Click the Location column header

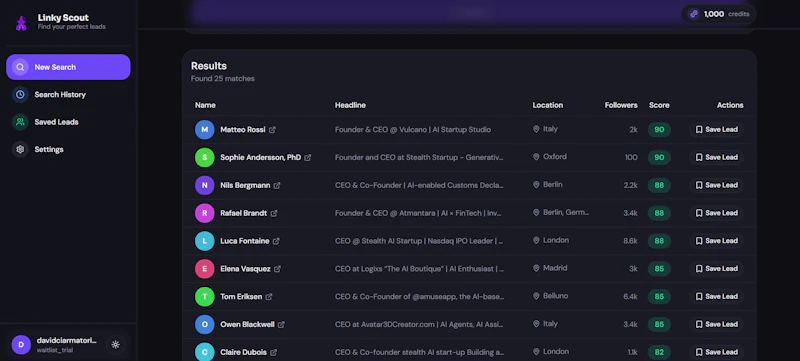[547, 106]
